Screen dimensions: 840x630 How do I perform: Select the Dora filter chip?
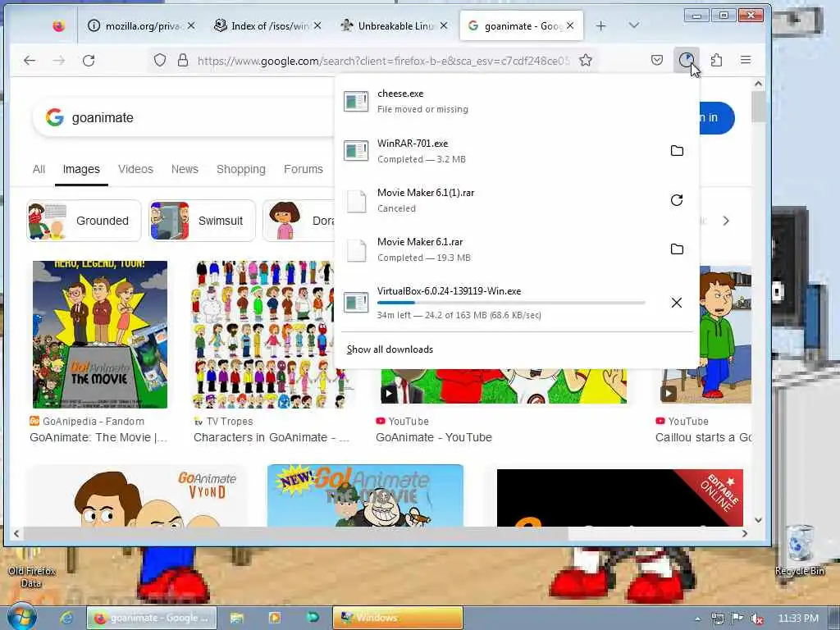[299, 221]
